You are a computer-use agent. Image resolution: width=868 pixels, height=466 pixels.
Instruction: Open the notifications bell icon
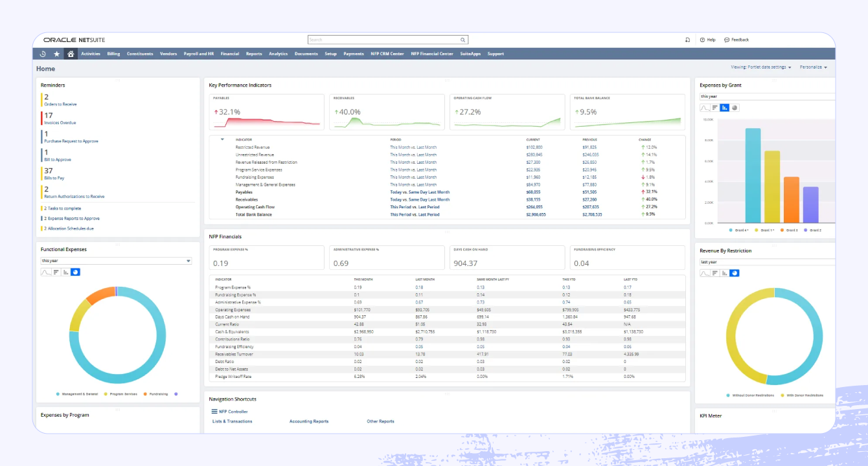tap(687, 39)
